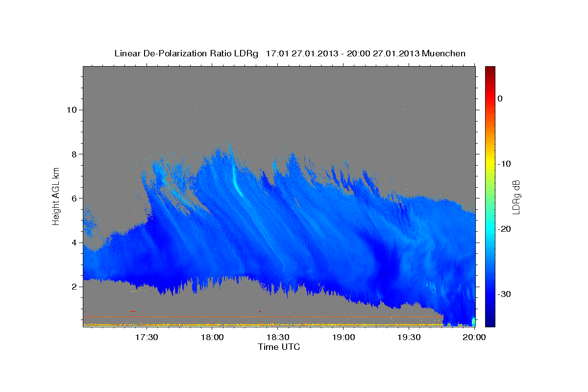588x392 pixels.
Task: Click the 'Height AGL km' axis label
Action: point(56,196)
